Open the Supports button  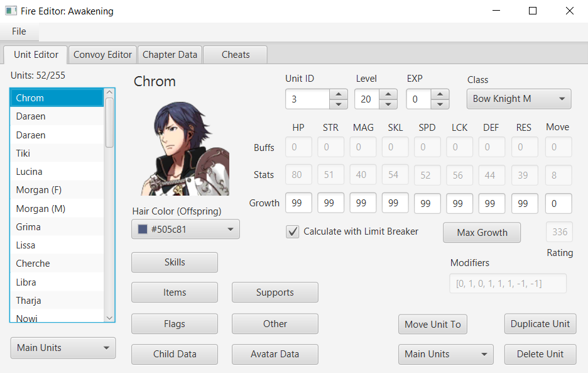click(275, 292)
